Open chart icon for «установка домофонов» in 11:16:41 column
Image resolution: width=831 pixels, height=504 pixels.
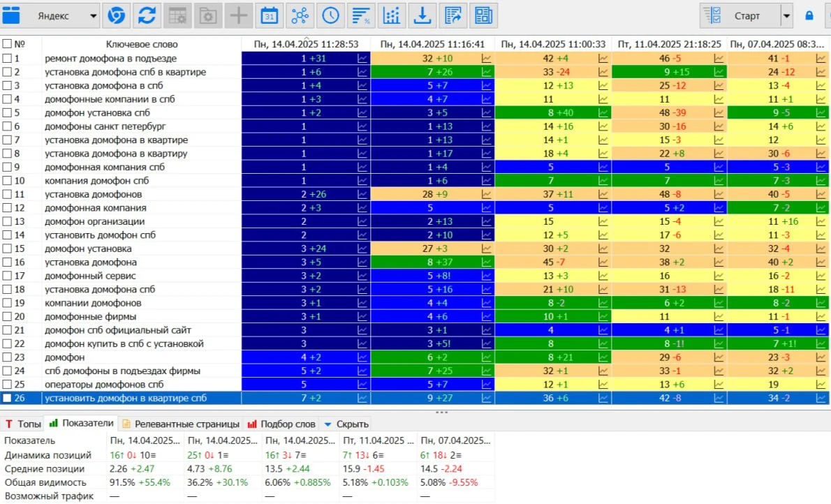click(x=487, y=194)
